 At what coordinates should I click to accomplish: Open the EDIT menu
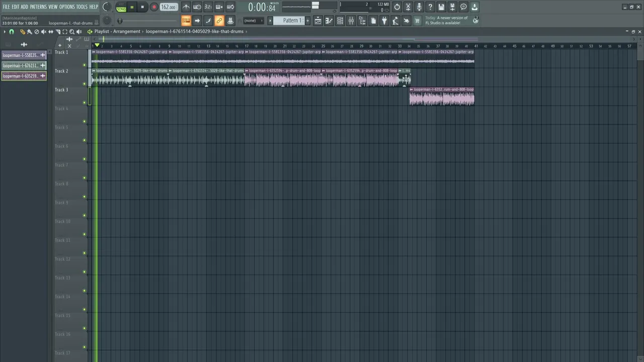[x=16, y=7]
